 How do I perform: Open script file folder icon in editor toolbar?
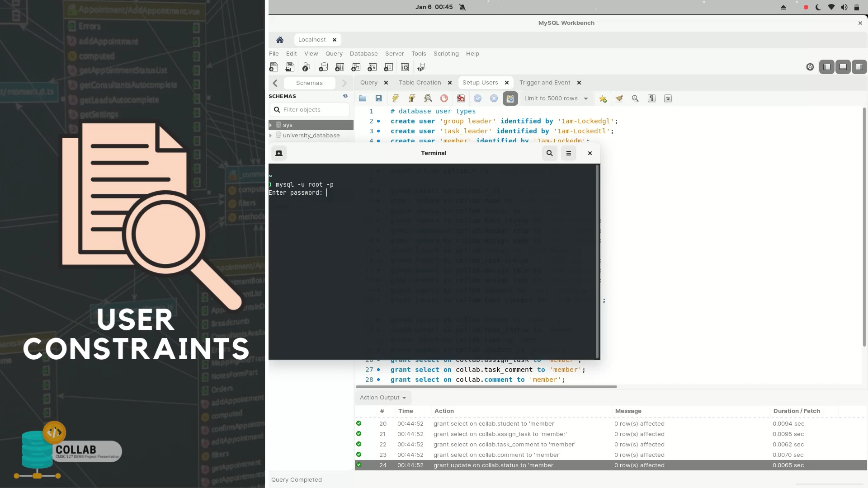pos(363,99)
